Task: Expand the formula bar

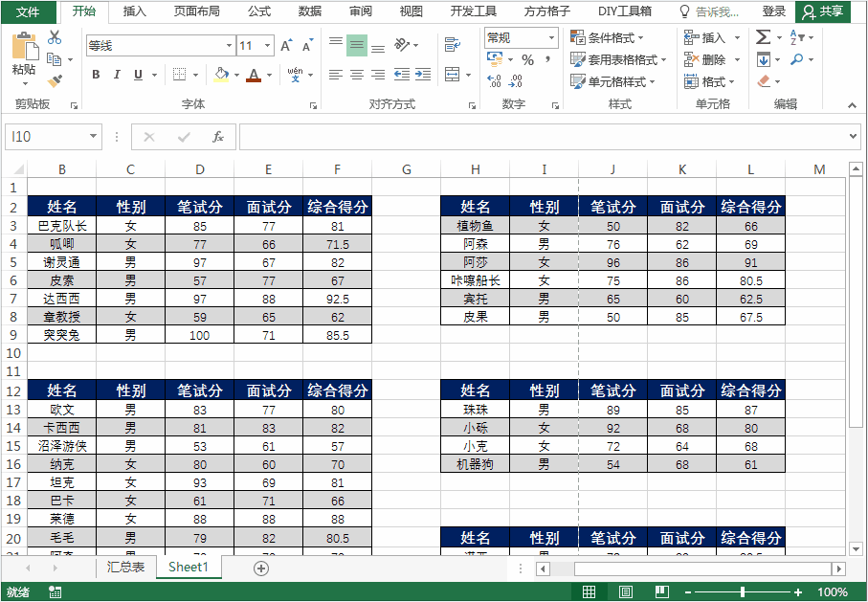Action: click(853, 136)
